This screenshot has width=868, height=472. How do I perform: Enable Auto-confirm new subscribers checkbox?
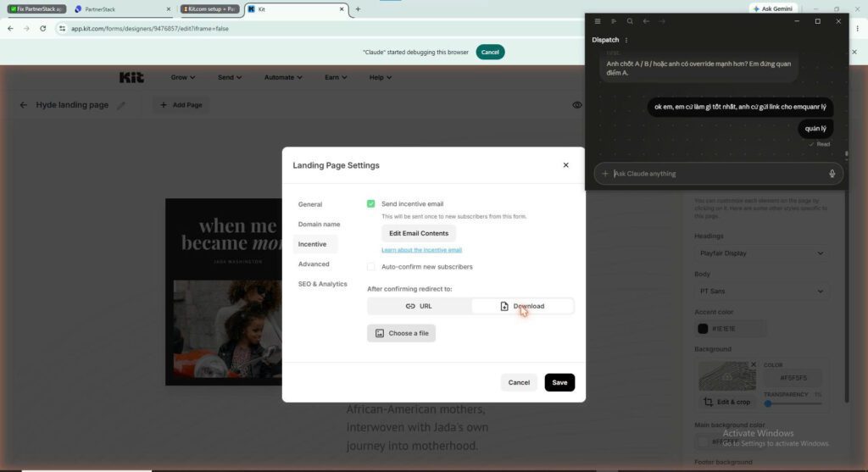point(371,267)
